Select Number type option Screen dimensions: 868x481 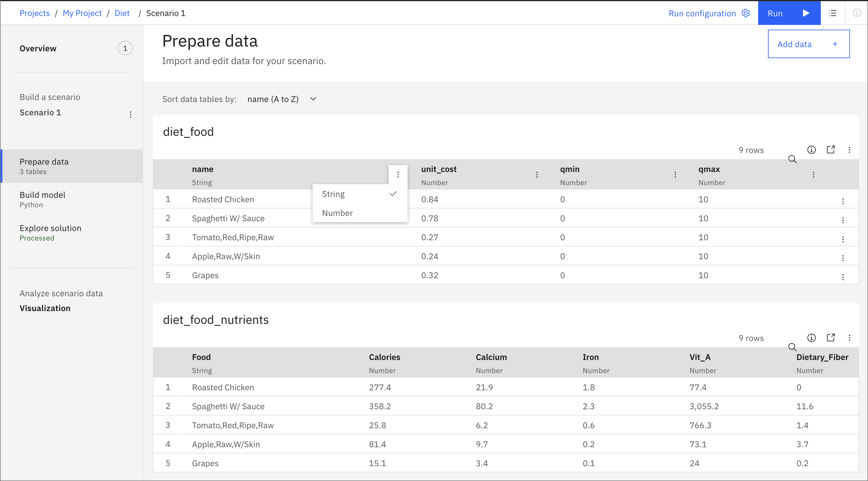(x=360, y=213)
